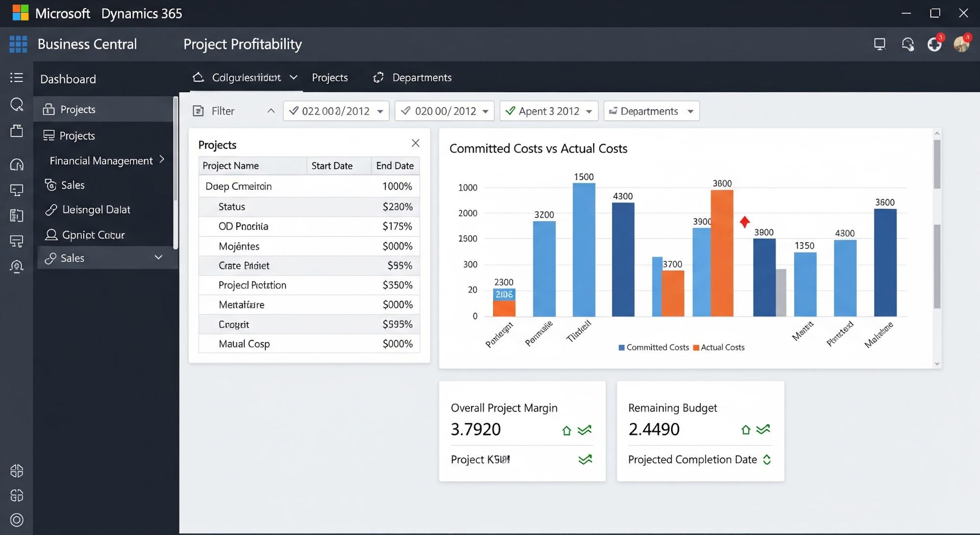Viewport: 980px width, 535px height.
Task: Click the monitor icon in the header
Action: pos(879,44)
